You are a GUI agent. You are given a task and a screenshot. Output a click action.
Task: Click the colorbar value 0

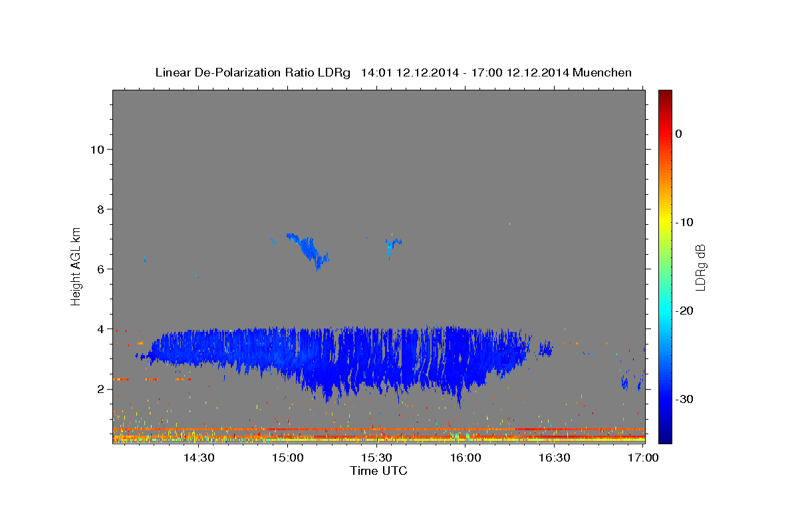point(679,134)
